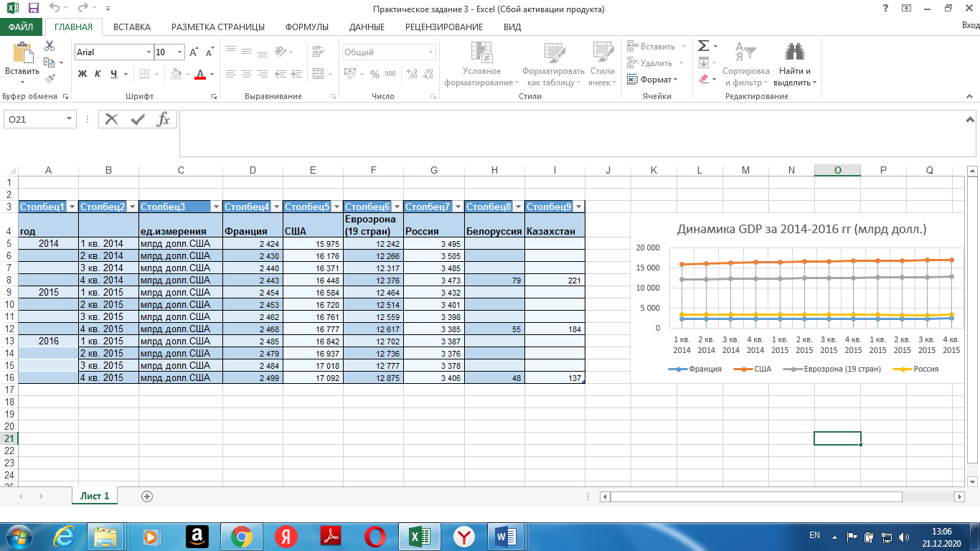Click the Cut scissors icon
This screenshot has width=980, height=551.
point(50,46)
